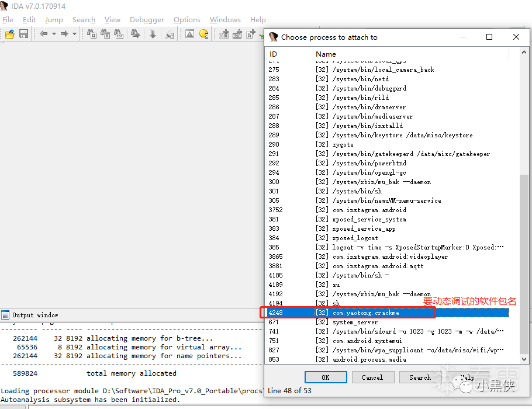
Task: Confirm attach with the OK button
Action: (x=326, y=377)
